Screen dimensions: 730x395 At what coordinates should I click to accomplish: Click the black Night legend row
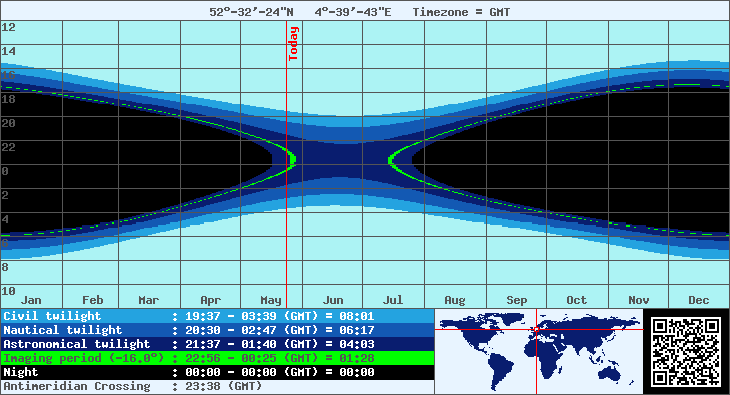(217, 372)
